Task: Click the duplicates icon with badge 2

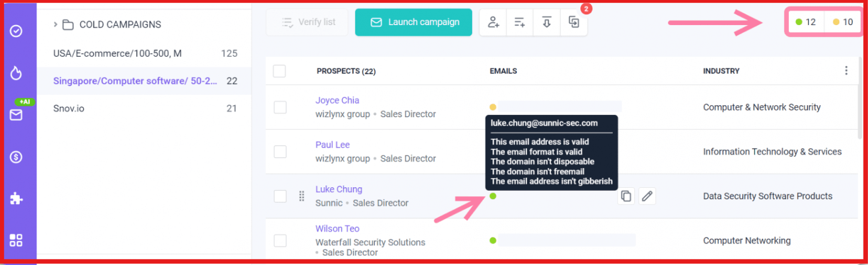Action: click(573, 22)
